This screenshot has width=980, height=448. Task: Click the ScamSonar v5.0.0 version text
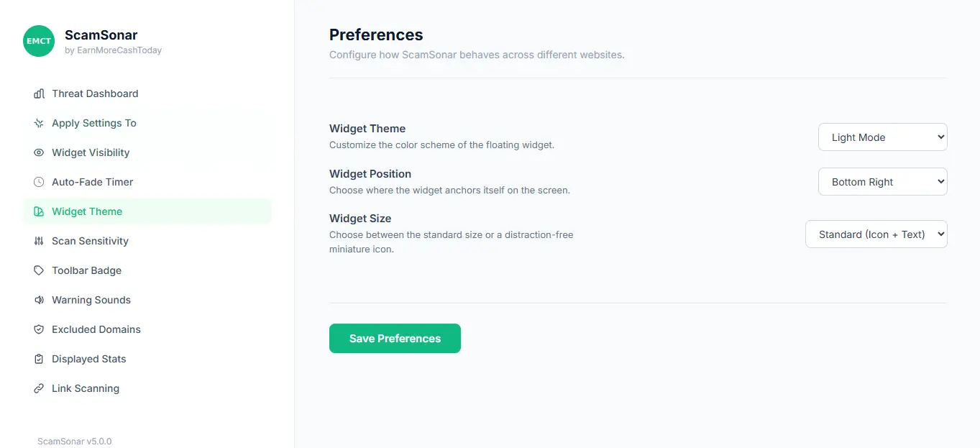coord(74,441)
